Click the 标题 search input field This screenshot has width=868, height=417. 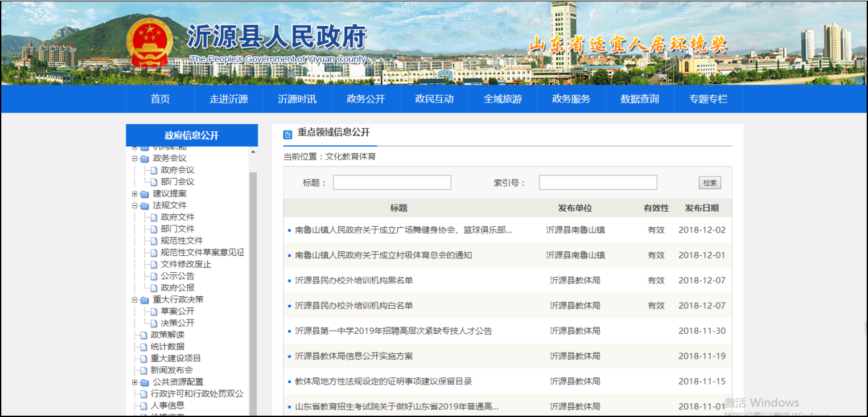point(392,183)
